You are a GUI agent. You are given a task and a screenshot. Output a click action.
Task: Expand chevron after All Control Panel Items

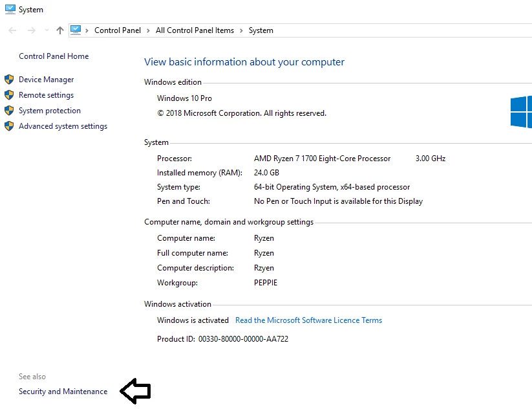(x=241, y=30)
